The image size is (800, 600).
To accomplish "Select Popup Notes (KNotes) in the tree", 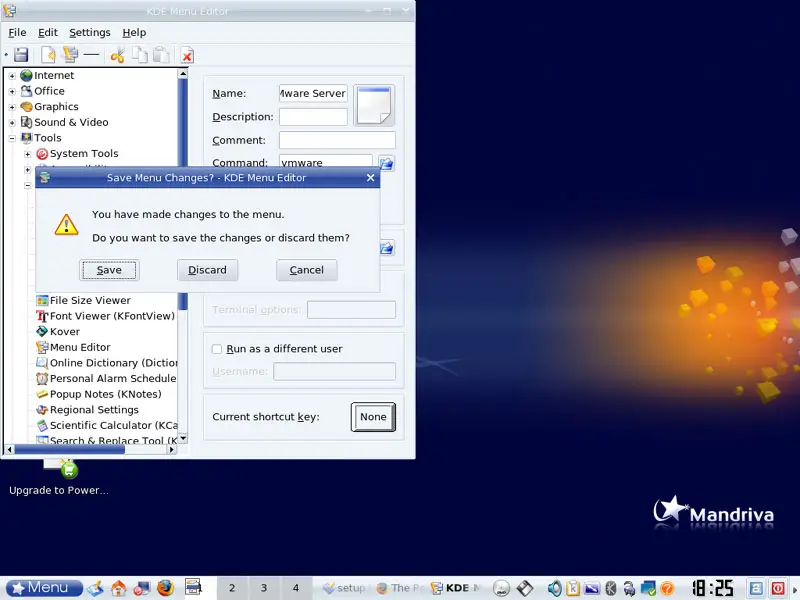I will click(x=99, y=394).
